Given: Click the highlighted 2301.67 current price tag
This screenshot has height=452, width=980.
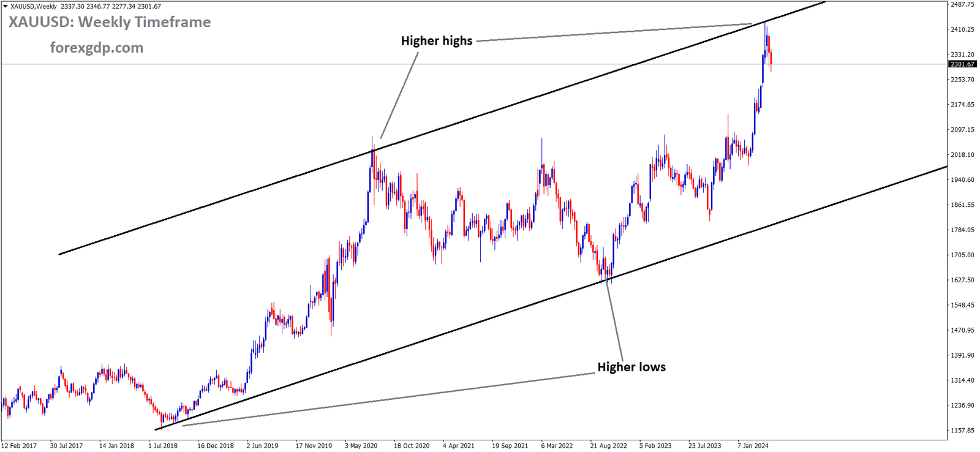Looking at the screenshot, I should point(962,64).
